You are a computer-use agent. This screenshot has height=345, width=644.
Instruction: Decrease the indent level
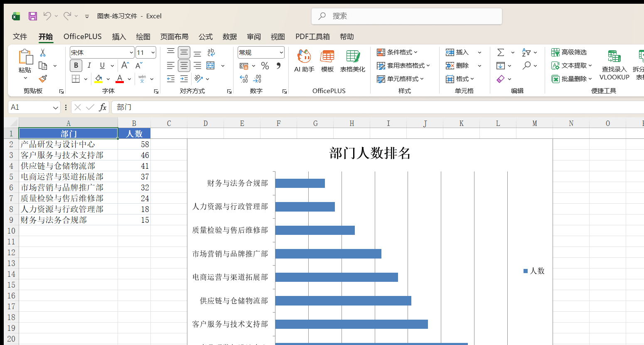[171, 79]
